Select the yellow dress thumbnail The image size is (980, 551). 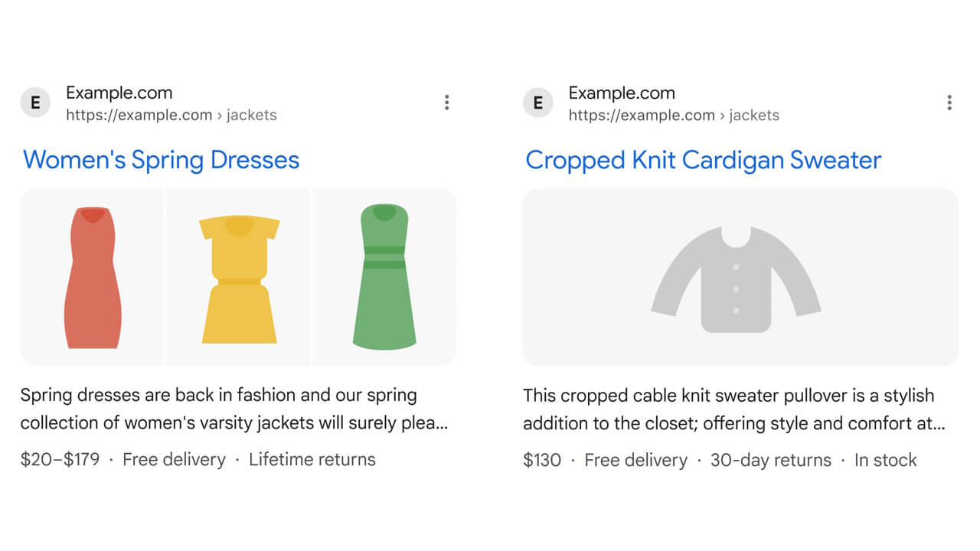[239, 277]
